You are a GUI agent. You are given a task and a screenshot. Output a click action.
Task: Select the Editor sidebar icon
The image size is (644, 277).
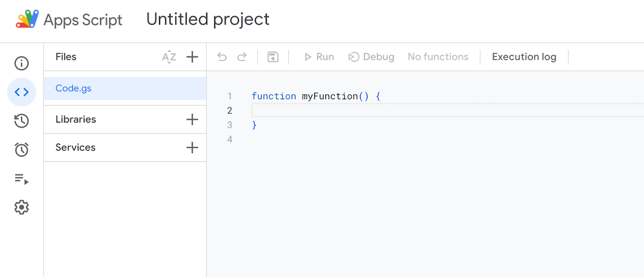(21, 92)
